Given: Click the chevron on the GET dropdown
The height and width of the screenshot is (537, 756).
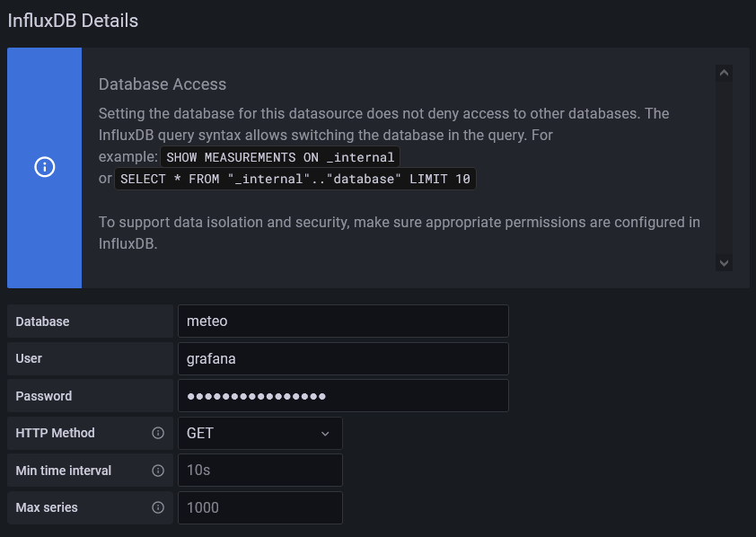Looking at the screenshot, I should click(x=325, y=433).
